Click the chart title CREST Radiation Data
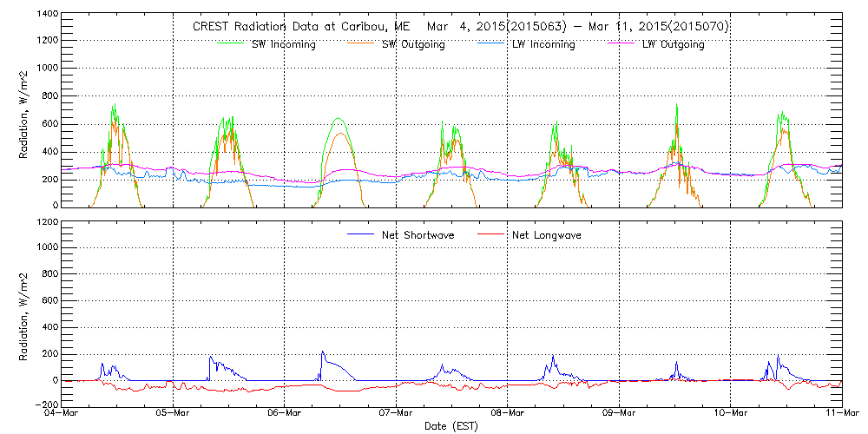This screenshot has width=868, height=434. click(460, 27)
